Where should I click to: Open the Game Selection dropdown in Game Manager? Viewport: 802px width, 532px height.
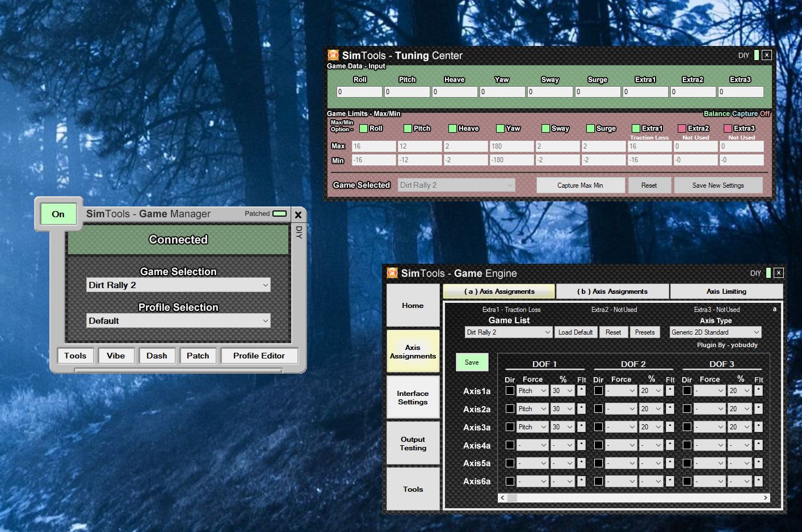tap(178, 285)
